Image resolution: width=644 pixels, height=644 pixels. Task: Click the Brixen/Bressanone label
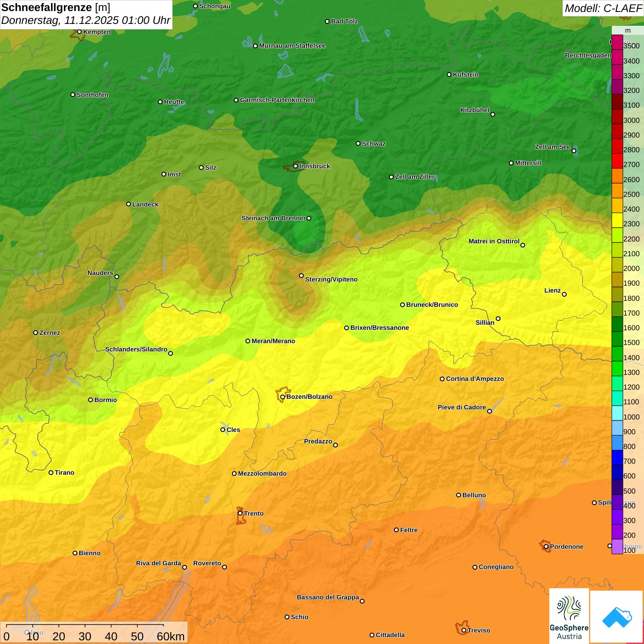[x=379, y=328]
